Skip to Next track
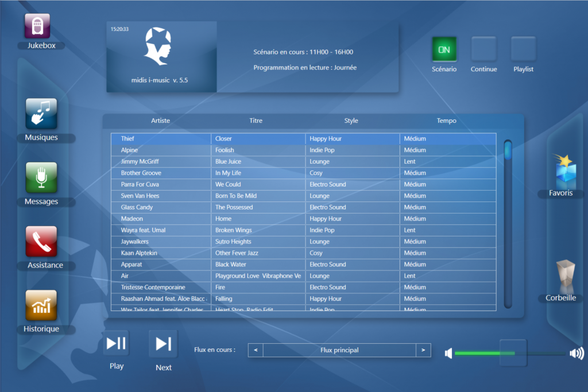588x392 pixels. click(x=164, y=344)
